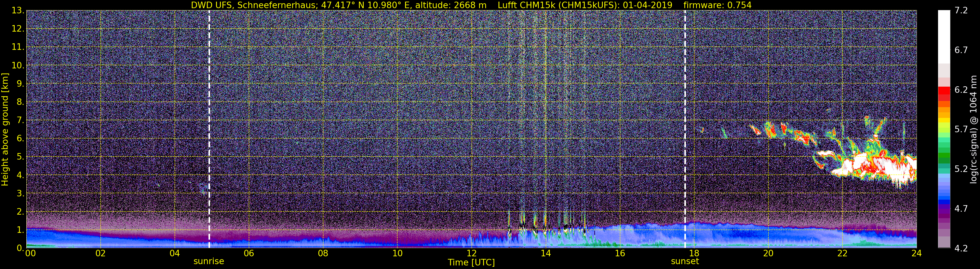Viewport: 980px width, 269px height.
Task: Click time tick label '02'
Action: (x=101, y=253)
